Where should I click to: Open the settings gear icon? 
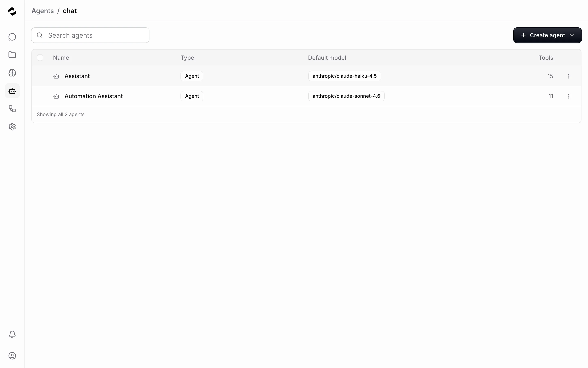pos(12,127)
